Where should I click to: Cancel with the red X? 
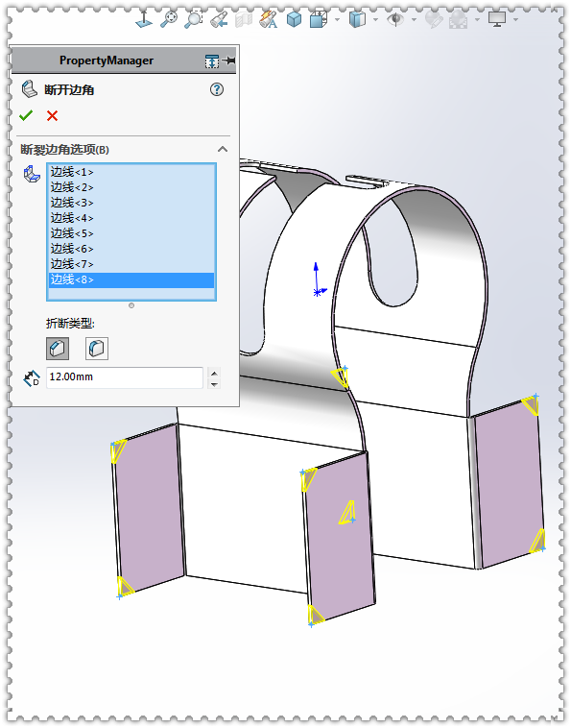[53, 115]
